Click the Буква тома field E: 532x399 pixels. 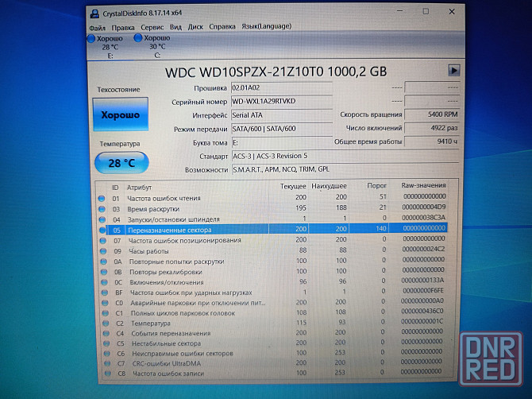281,142
